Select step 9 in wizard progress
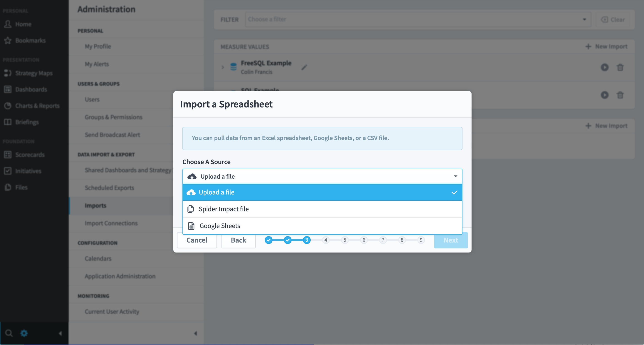Viewport: 644px width, 345px height. (x=421, y=240)
